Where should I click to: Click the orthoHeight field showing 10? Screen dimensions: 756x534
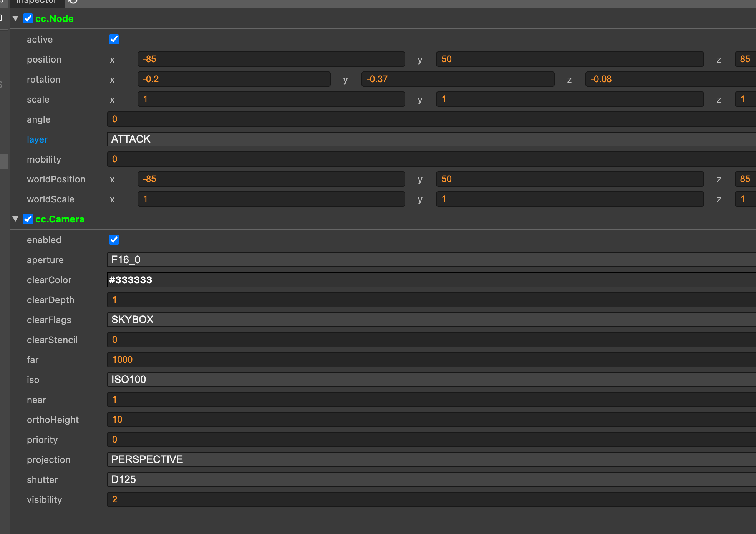point(430,420)
